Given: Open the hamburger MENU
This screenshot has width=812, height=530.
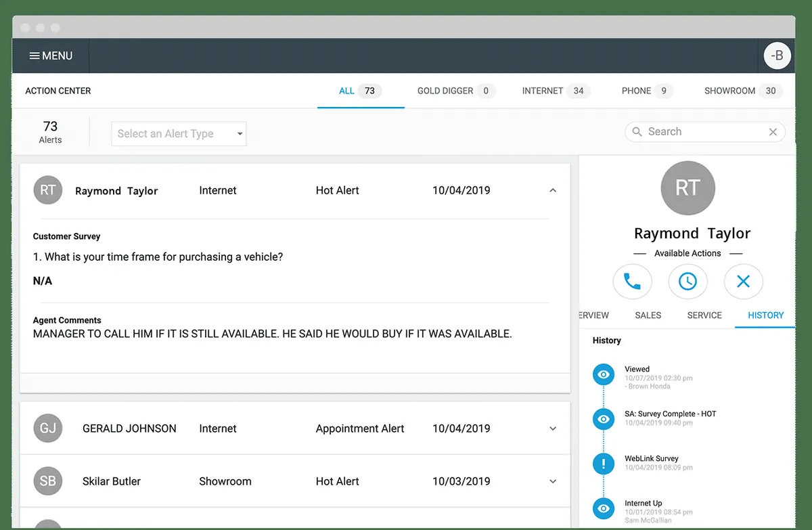Looking at the screenshot, I should [51, 56].
